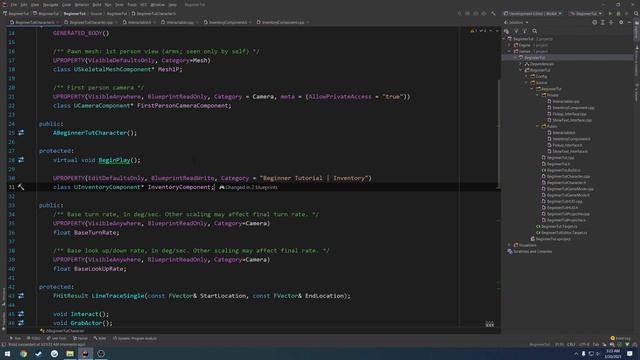The image size is (640, 360).
Task: Open the Development Editor configuration dropdown
Action: click(x=533, y=13)
